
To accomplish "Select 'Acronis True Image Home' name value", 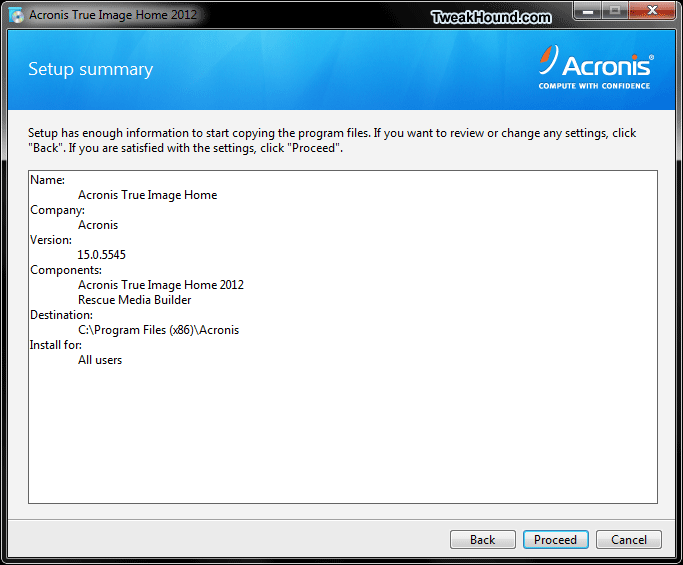I will [147, 195].
